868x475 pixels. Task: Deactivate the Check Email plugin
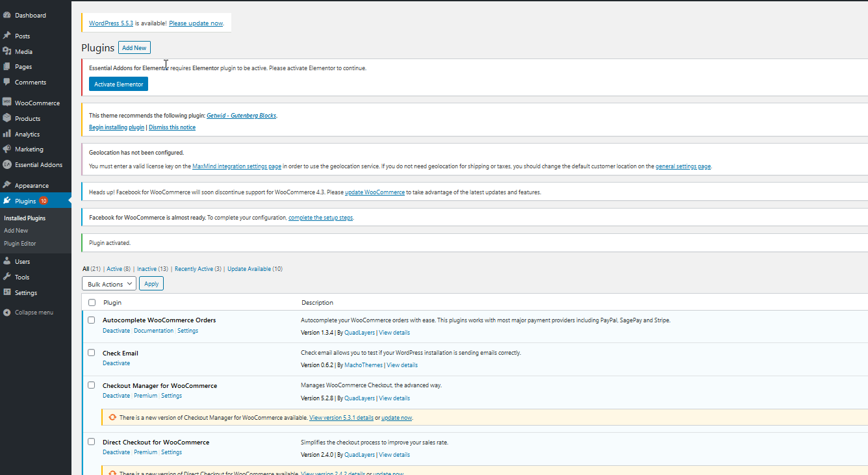116,363
